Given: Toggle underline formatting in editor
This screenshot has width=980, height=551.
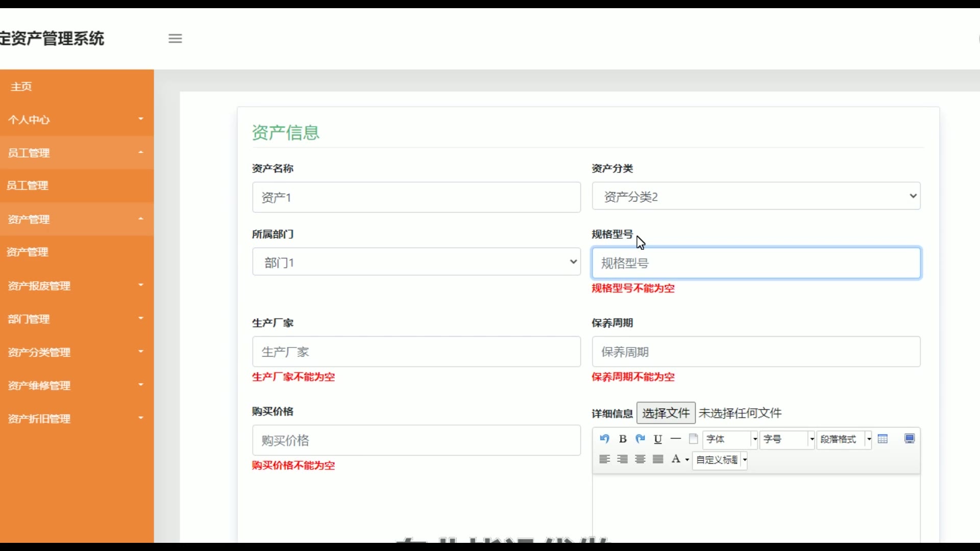Looking at the screenshot, I should pos(658,439).
